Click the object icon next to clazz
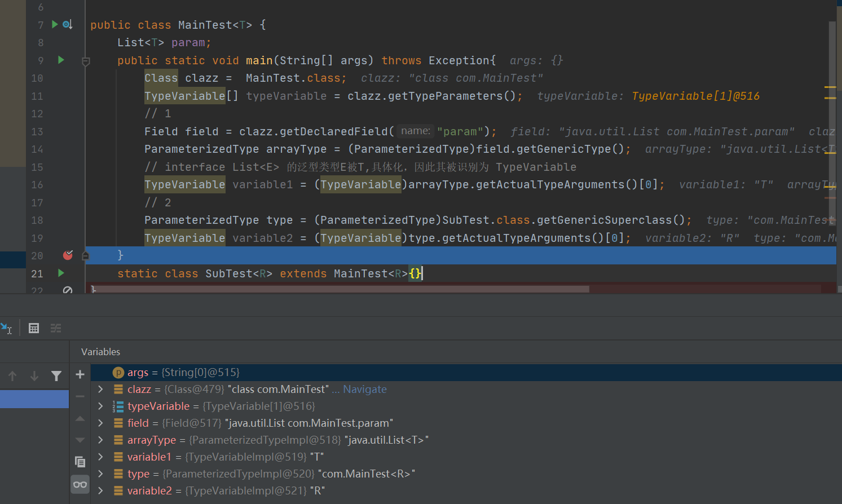Screen dimensions: 842x504 (x=118, y=390)
